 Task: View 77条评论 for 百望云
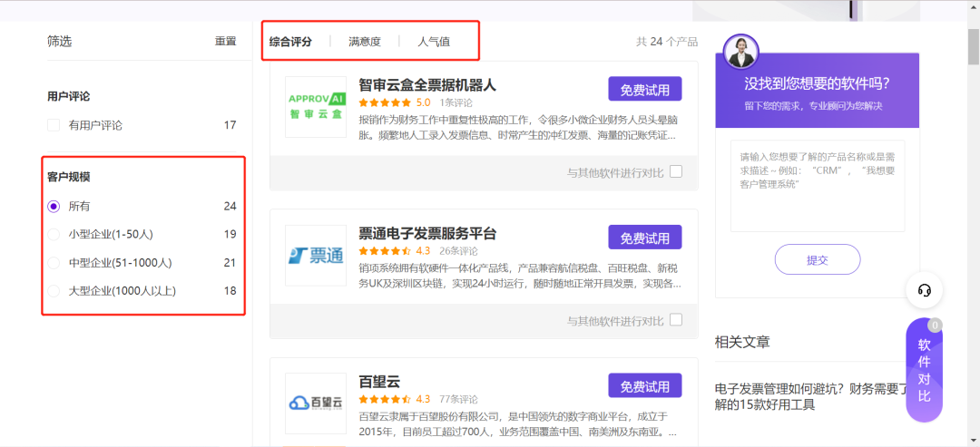(x=458, y=399)
